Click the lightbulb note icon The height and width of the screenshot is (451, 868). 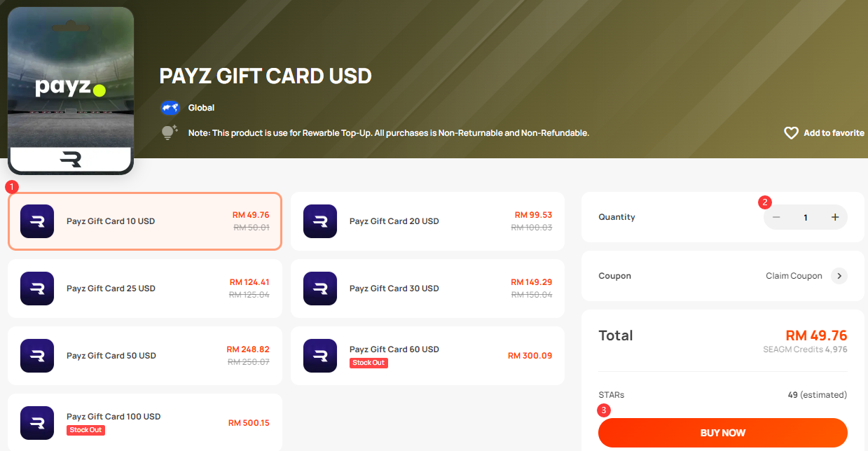[170, 132]
